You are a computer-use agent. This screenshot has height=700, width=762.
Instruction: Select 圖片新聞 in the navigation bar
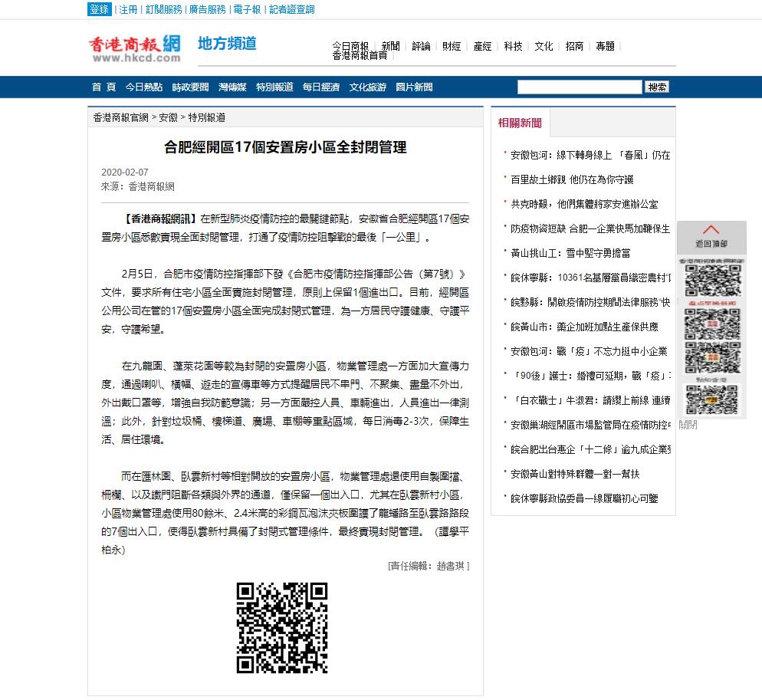(x=414, y=87)
